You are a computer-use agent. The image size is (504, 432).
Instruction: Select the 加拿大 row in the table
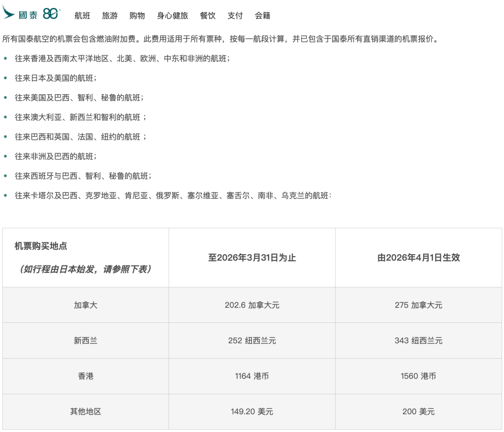86,305
